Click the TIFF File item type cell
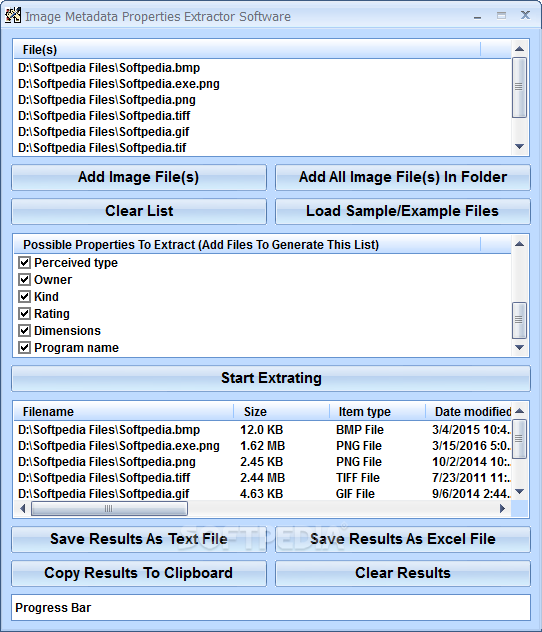Image resolution: width=542 pixels, height=632 pixels. click(x=358, y=478)
